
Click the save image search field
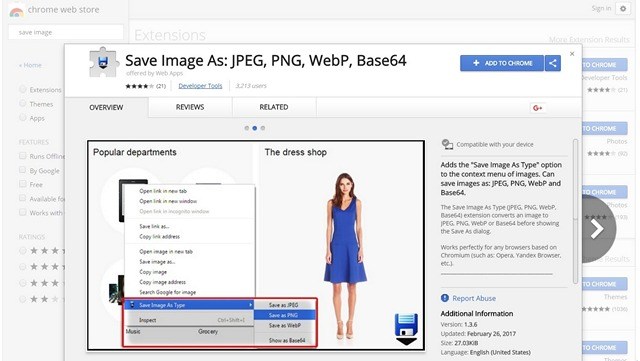coord(66,32)
